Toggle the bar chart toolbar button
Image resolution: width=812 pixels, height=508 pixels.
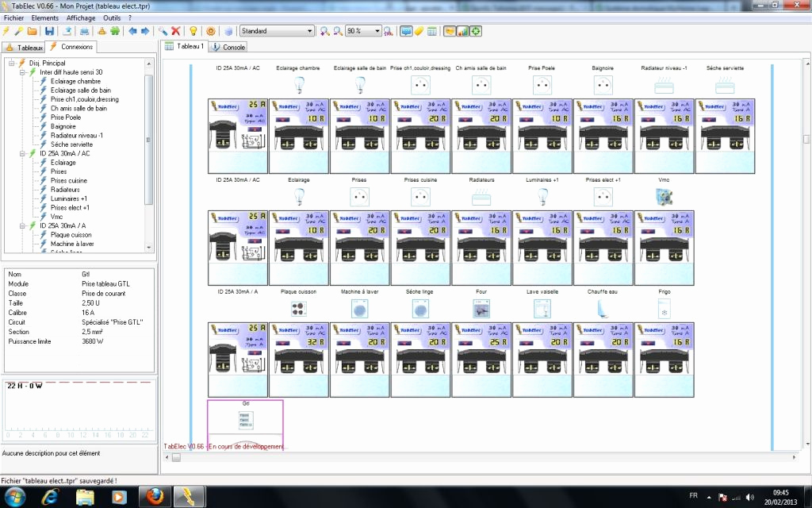coord(462,31)
